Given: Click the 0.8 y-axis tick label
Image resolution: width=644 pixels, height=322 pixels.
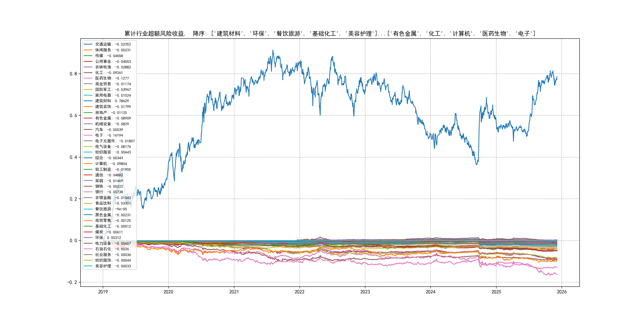Looking at the screenshot, I should [73, 74].
